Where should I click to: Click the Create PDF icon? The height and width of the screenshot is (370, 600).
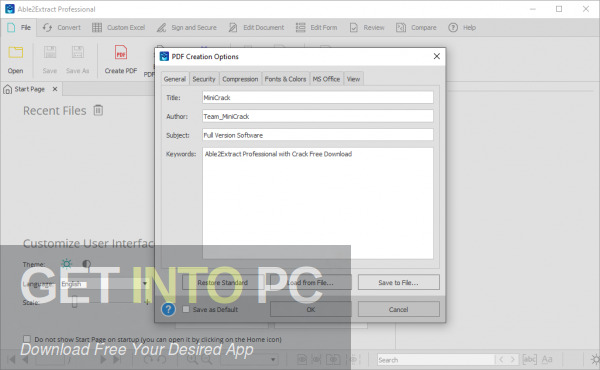[121, 52]
